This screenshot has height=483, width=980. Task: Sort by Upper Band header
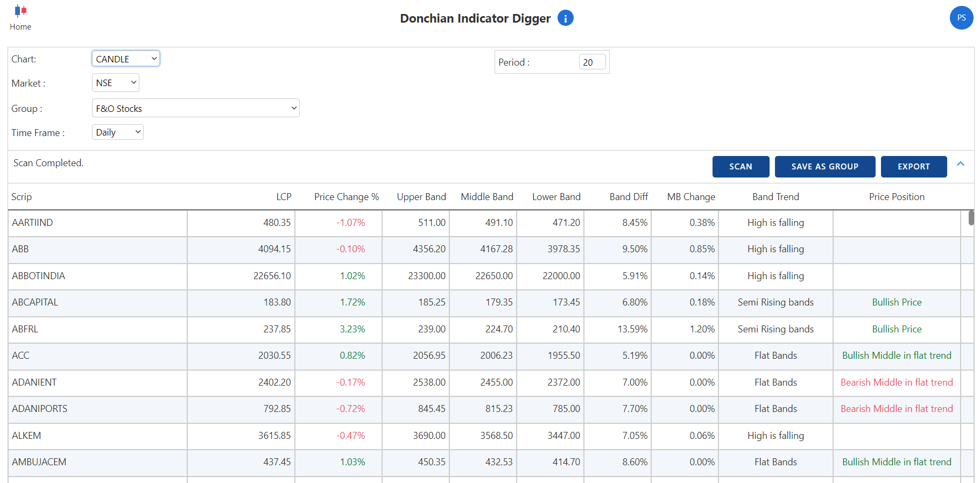(x=421, y=197)
